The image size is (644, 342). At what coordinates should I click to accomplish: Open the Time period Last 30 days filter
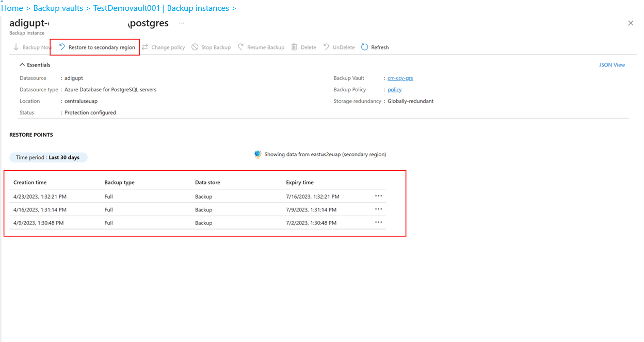pos(48,157)
